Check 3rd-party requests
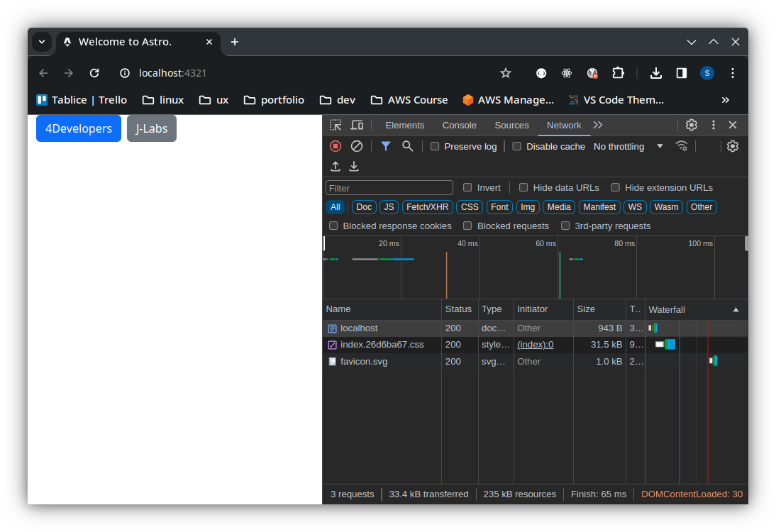Screen dimensions: 776x532 click(x=565, y=226)
